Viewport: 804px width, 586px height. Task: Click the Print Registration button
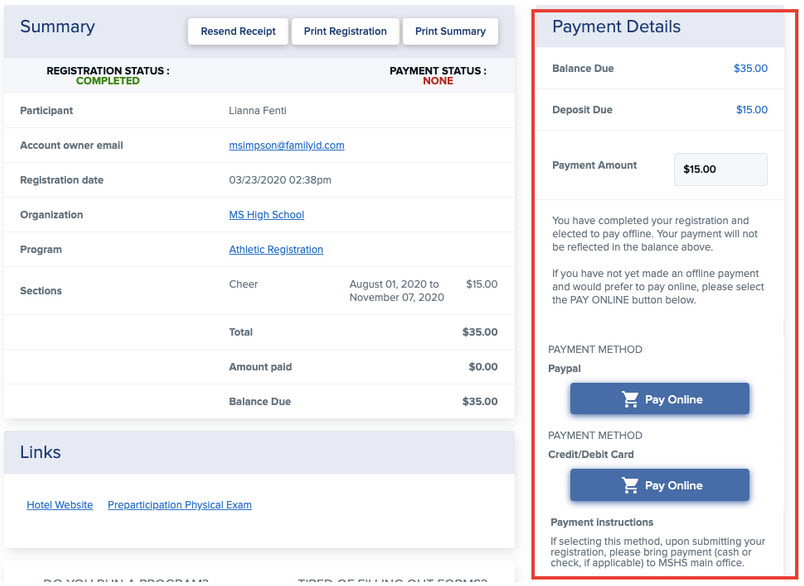pyautogui.click(x=345, y=31)
